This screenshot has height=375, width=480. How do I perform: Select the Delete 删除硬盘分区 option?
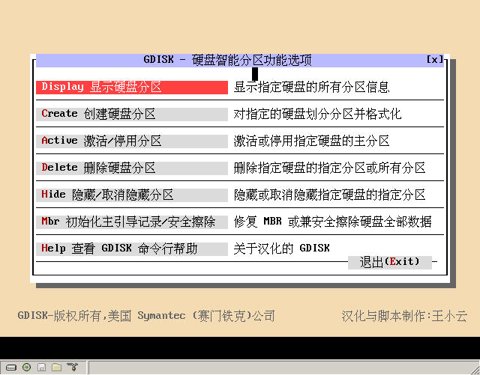pyautogui.click(x=132, y=168)
